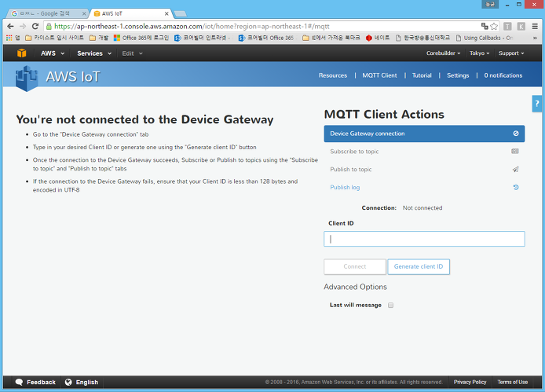Close the Google search tab
Viewport: 545px width, 392px height.
pos(84,13)
